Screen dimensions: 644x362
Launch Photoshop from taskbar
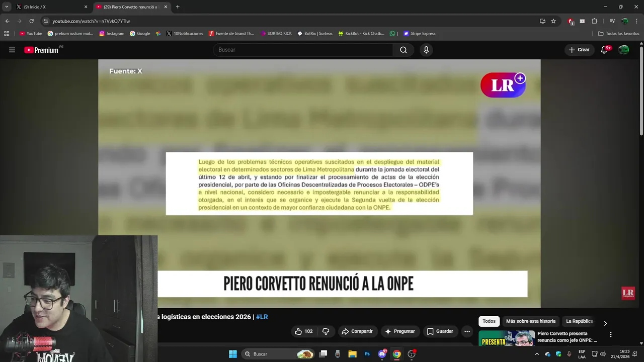(x=367, y=354)
